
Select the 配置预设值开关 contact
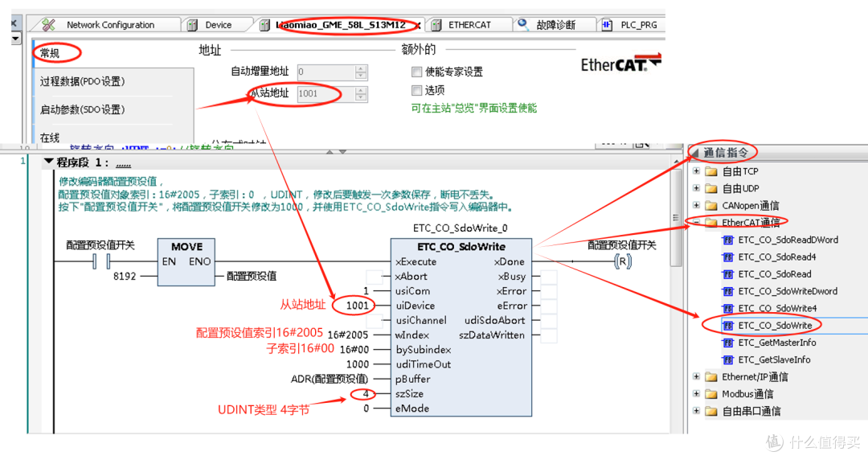pyautogui.click(x=101, y=261)
